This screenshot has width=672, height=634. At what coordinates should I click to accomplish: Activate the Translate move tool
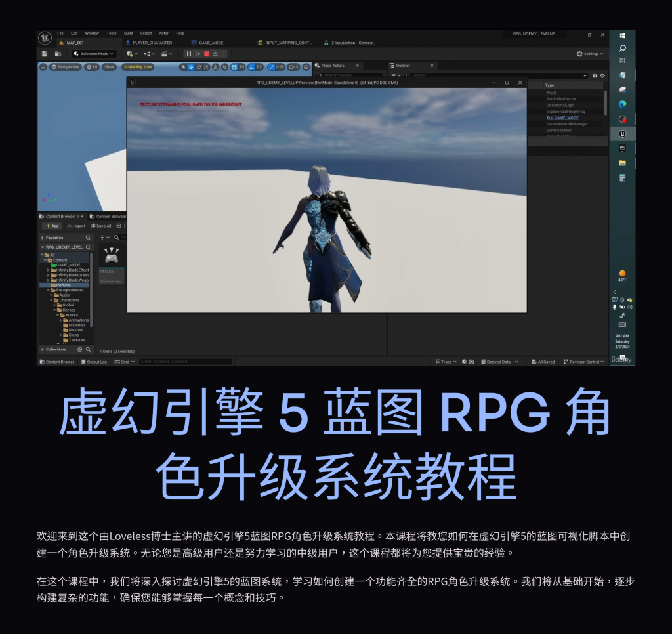(191, 67)
